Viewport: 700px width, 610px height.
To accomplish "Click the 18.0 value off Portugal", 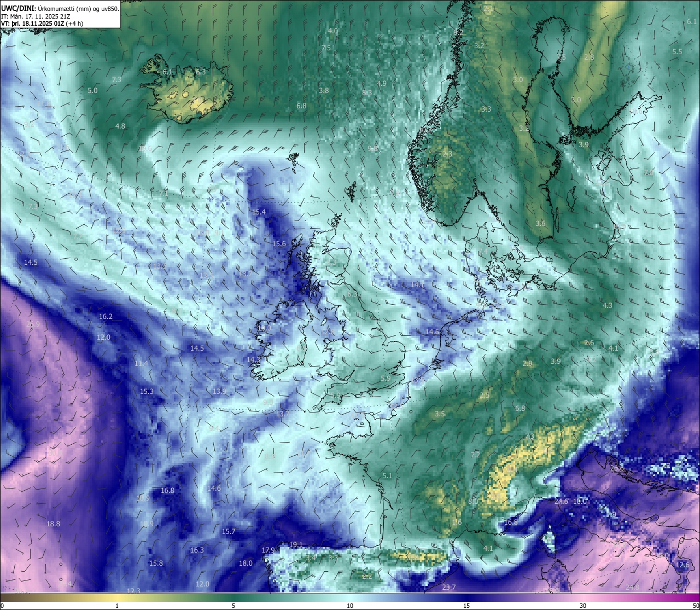I will pyautogui.click(x=246, y=563).
